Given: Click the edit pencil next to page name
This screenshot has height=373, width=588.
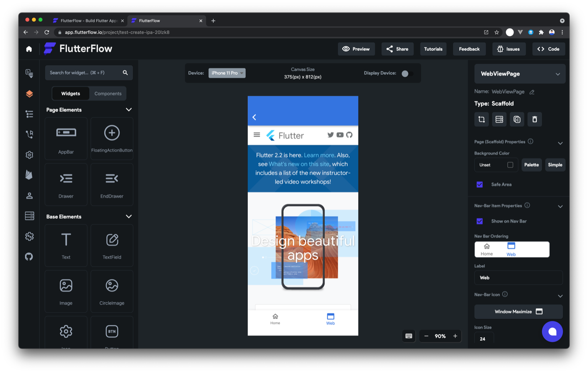Looking at the screenshot, I should [532, 92].
